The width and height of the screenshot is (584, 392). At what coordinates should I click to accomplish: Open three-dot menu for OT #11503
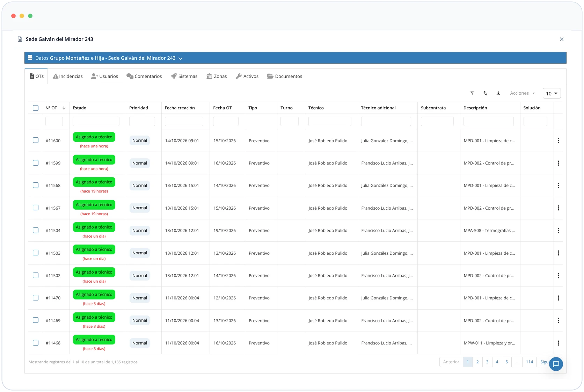coord(559,253)
